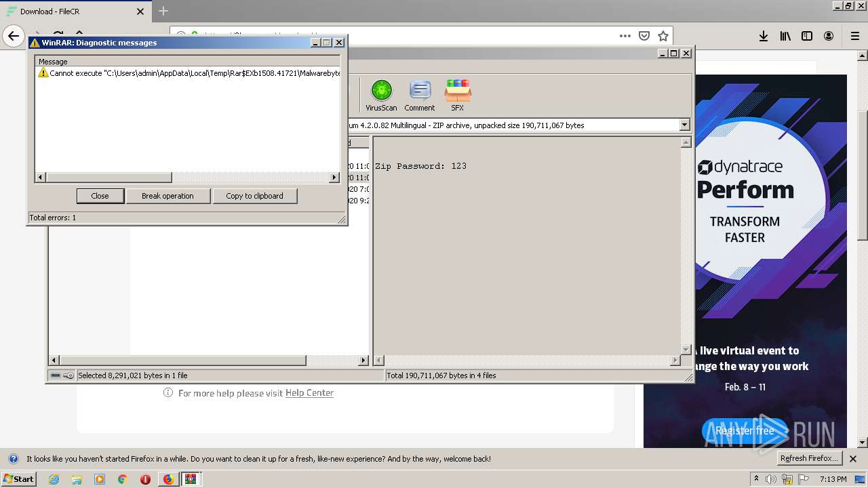The image size is (868, 488).
Task: Maximize the WinRAR Diagnostic messages dialog
Action: point(327,43)
